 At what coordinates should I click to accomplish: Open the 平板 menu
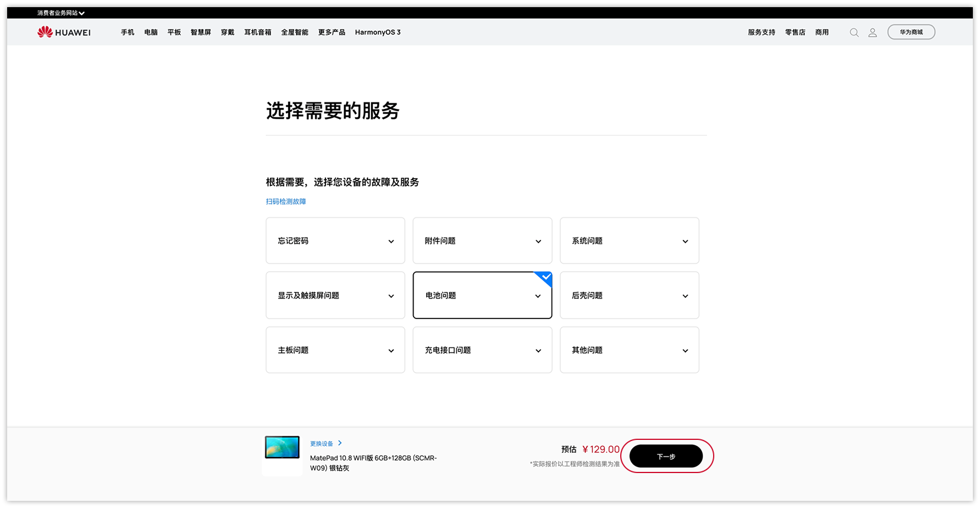tap(174, 33)
